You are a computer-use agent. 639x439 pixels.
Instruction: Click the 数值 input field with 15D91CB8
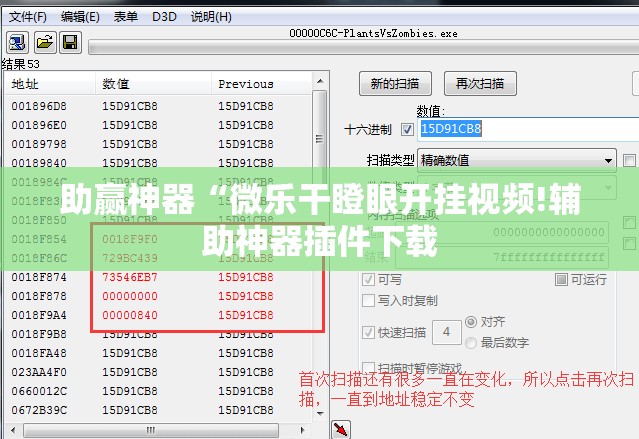pyautogui.click(x=529, y=129)
